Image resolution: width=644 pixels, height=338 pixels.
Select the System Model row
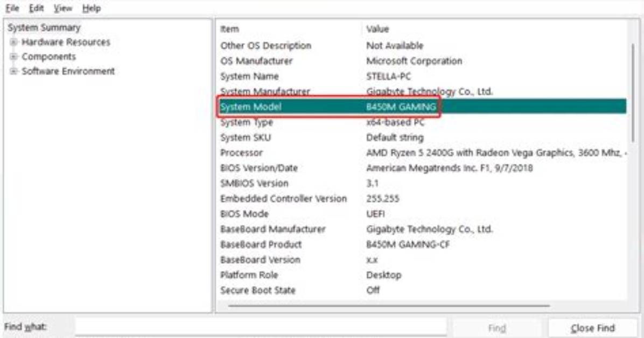pyautogui.click(x=423, y=107)
